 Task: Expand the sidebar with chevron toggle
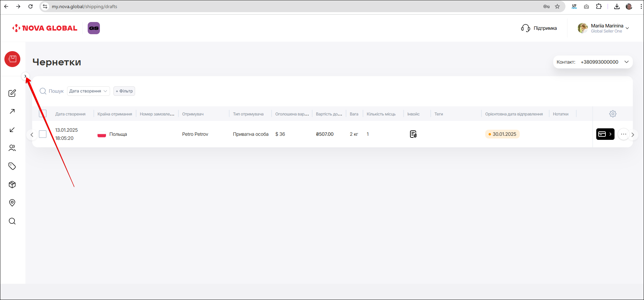[x=25, y=76]
